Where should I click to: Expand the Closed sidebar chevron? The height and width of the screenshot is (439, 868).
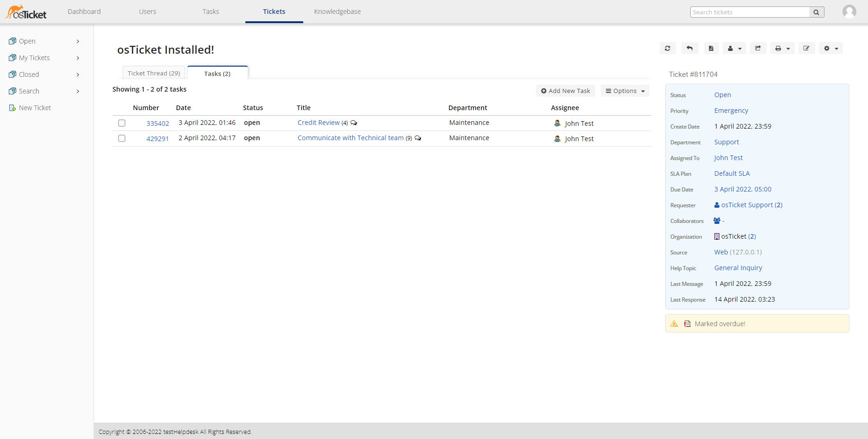pyautogui.click(x=78, y=74)
